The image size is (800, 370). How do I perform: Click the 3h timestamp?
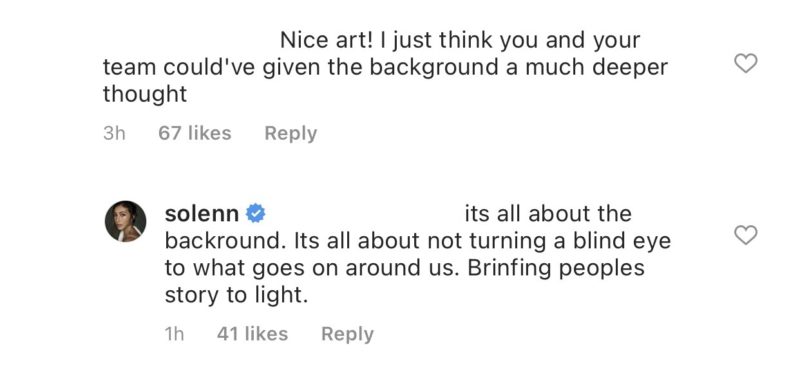pos(114,133)
